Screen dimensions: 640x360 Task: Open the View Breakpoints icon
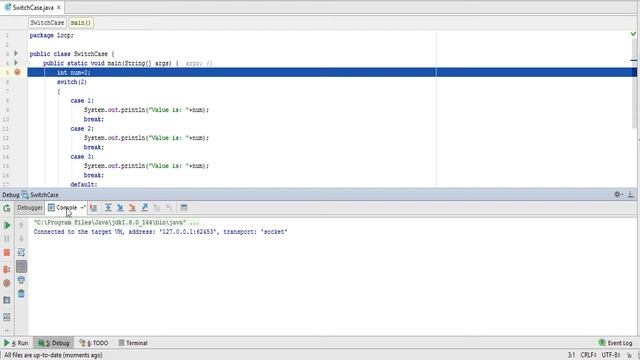point(7,269)
